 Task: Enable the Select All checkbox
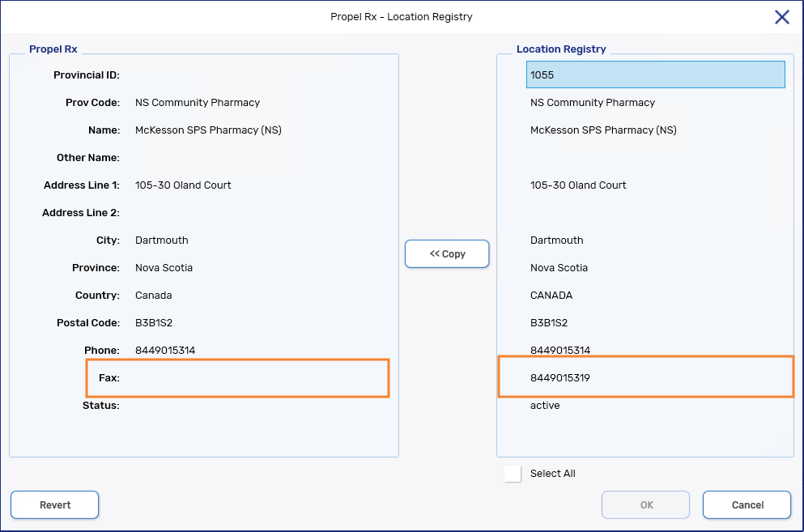point(513,474)
